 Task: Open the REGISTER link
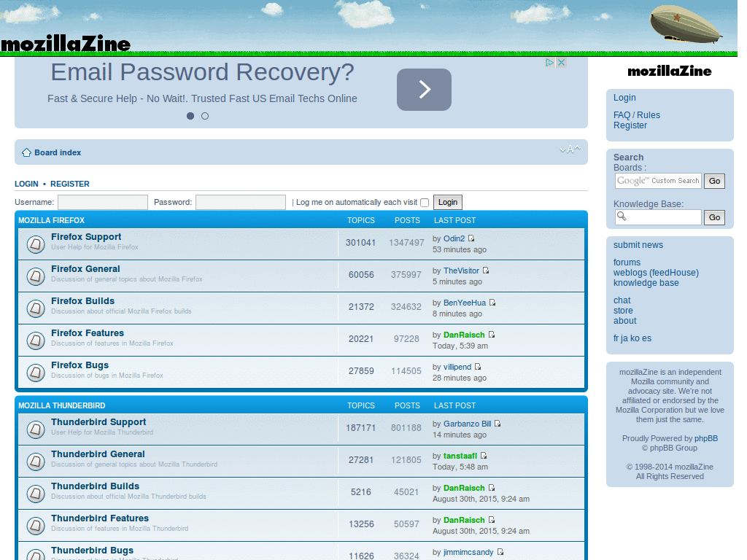click(x=69, y=184)
